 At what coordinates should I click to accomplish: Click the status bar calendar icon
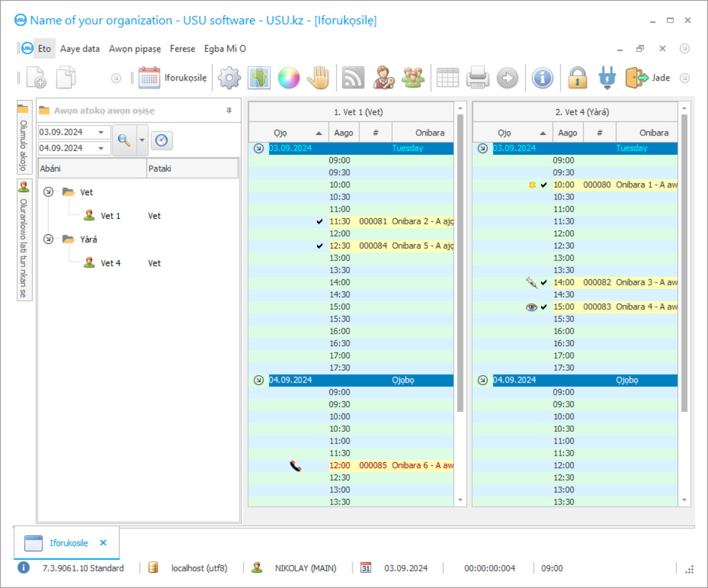[366, 568]
